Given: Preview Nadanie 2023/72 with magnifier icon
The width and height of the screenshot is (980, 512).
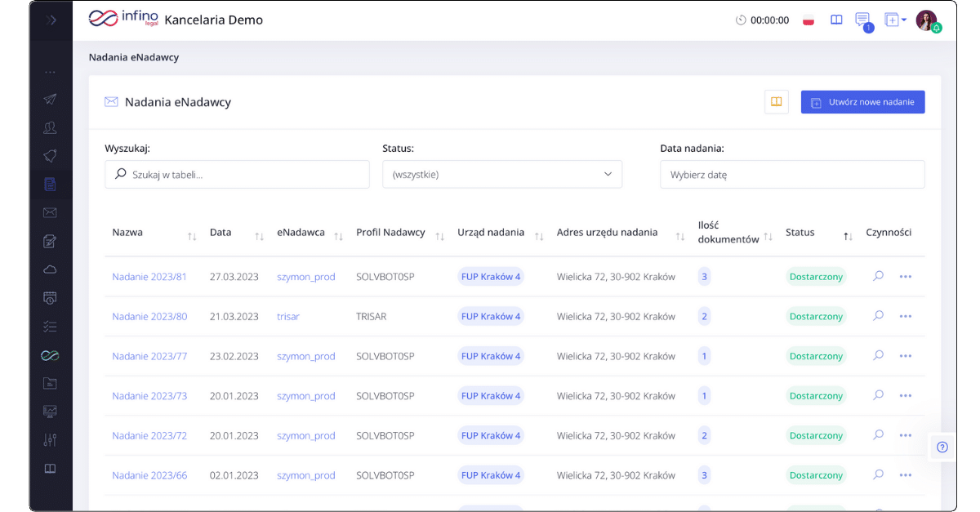Looking at the screenshot, I should 878,435.
